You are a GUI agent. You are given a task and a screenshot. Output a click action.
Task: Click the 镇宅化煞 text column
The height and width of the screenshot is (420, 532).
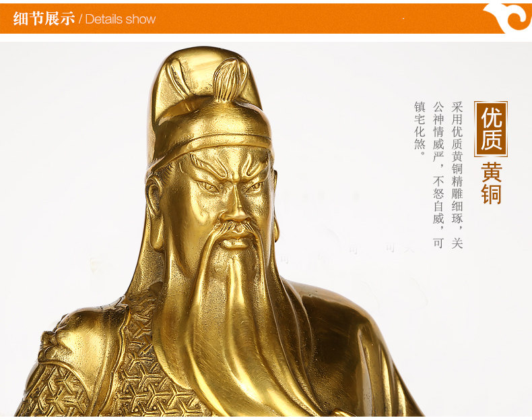[420, 128]
